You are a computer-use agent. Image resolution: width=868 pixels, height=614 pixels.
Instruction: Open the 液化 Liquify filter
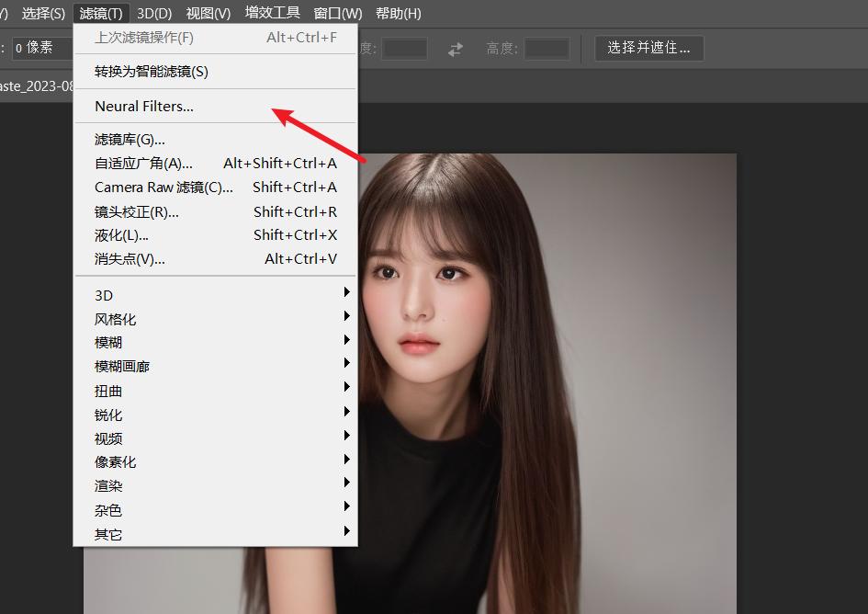tap(119, 234)
